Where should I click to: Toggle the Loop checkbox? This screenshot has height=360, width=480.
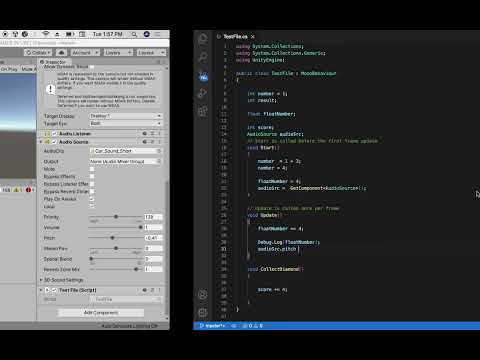[92, 206]
